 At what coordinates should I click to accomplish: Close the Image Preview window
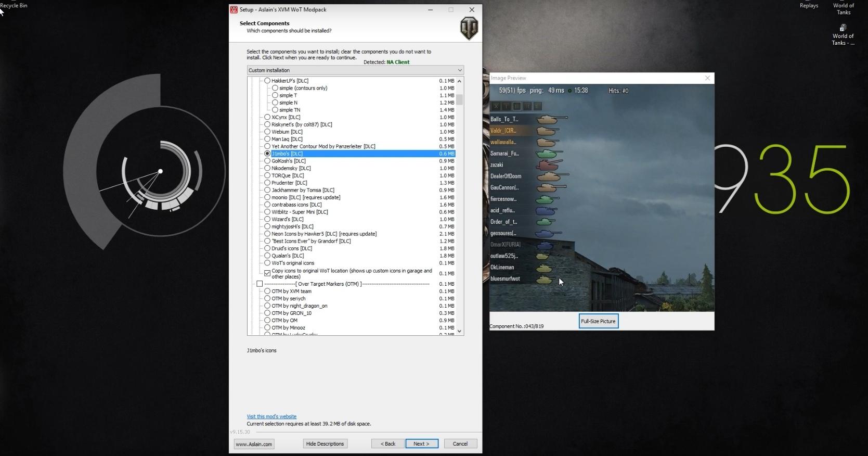(707, 78)
